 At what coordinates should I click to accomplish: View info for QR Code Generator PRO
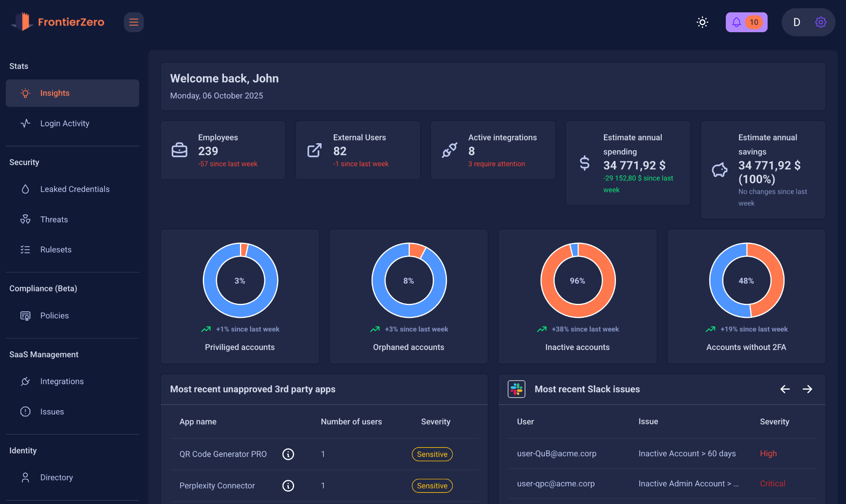288,454
